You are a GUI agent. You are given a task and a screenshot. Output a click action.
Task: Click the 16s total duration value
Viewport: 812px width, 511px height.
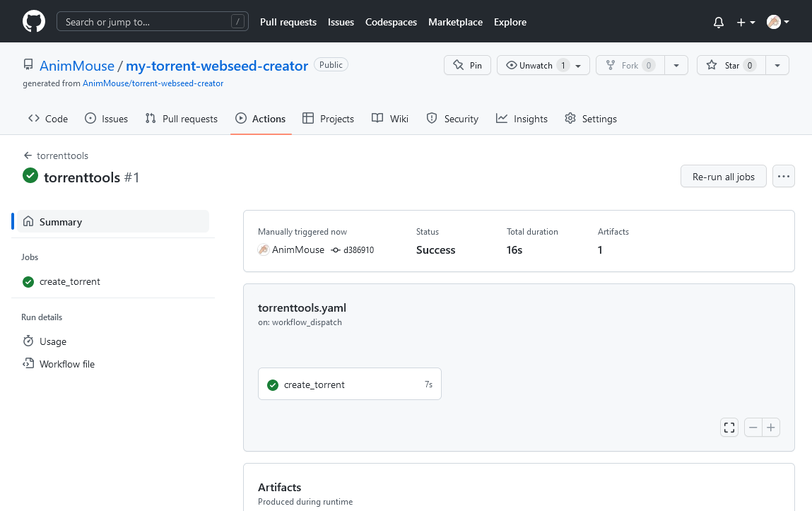tap(514, 250)
